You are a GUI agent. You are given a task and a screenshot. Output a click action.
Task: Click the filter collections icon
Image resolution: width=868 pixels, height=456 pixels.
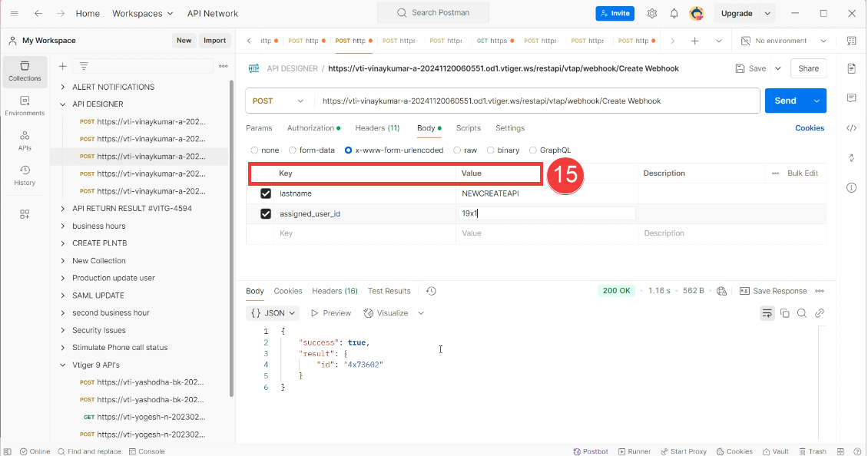[84, 67]
